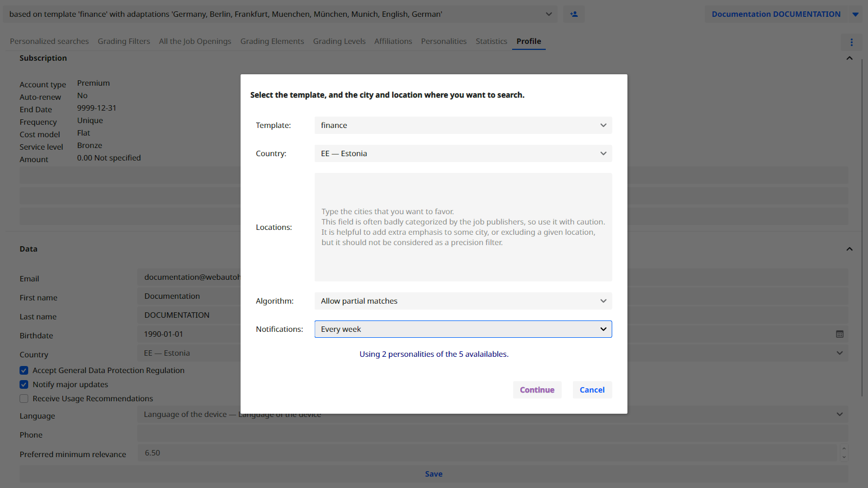Disable Notify major updates checkbox
Screen dimensions: 868x488
(24, 384)
